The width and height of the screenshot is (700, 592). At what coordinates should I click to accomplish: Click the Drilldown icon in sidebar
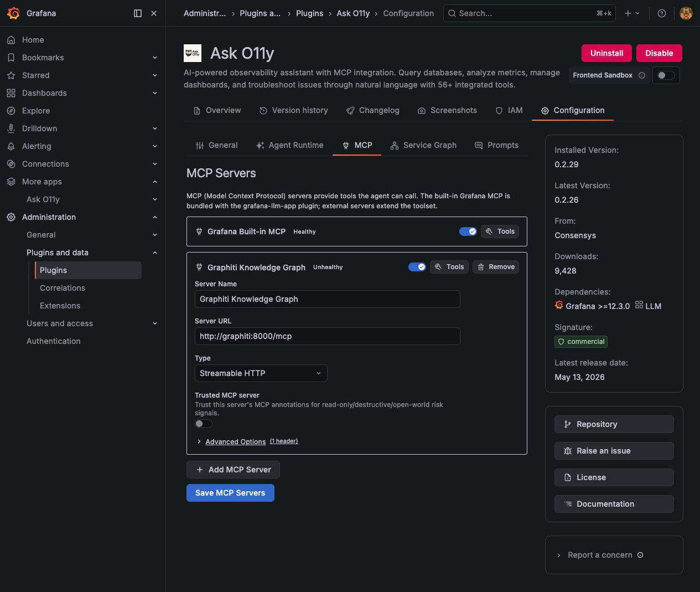[x=11, y=128]
